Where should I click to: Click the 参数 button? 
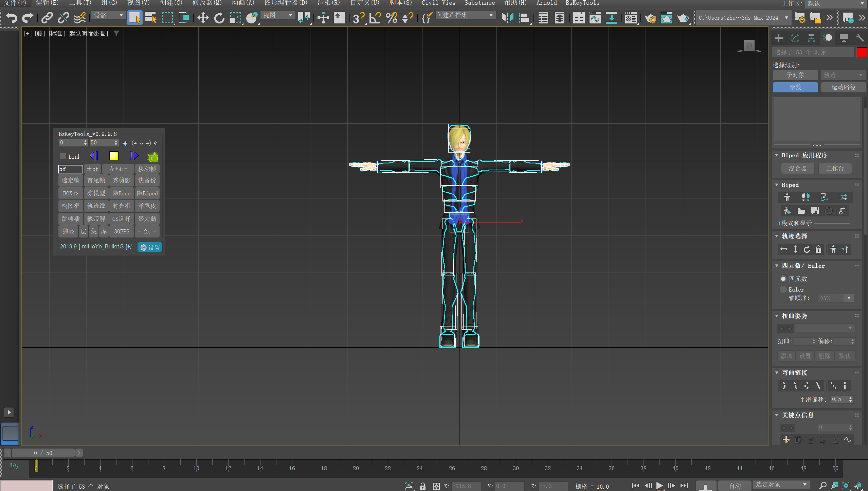(795, 87)
